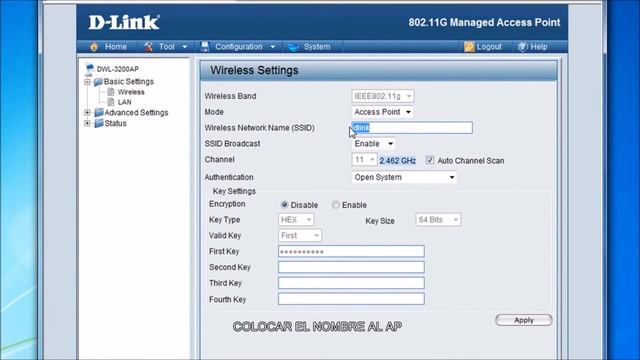Click the LAN page icon in tree

coord(111,102)
